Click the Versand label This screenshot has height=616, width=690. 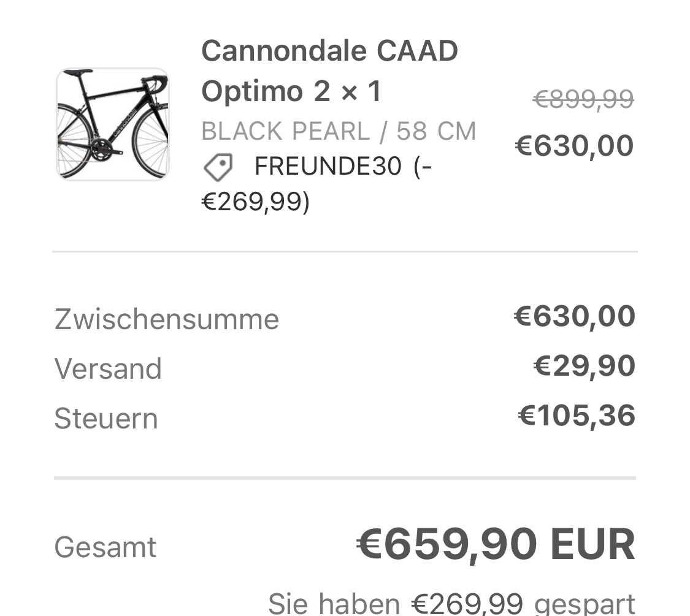point(108,369)
